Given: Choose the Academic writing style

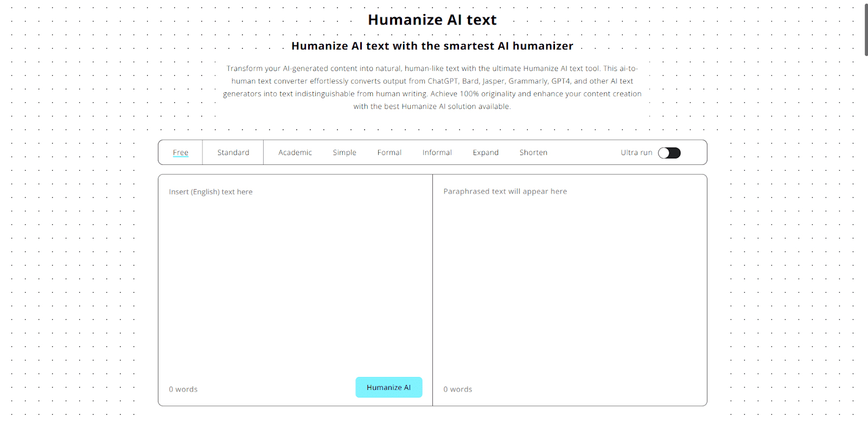Looking at the screenshot, I should [295, 152].
